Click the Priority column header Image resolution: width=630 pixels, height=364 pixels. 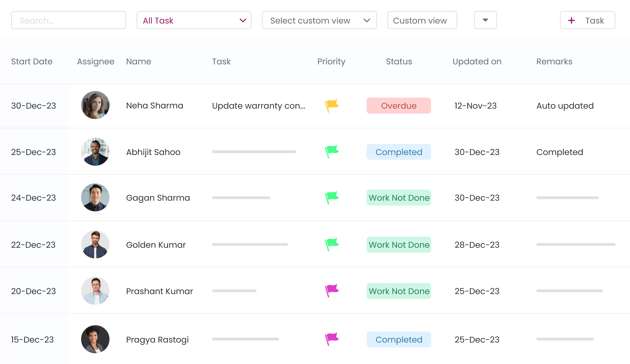(331, 61)
